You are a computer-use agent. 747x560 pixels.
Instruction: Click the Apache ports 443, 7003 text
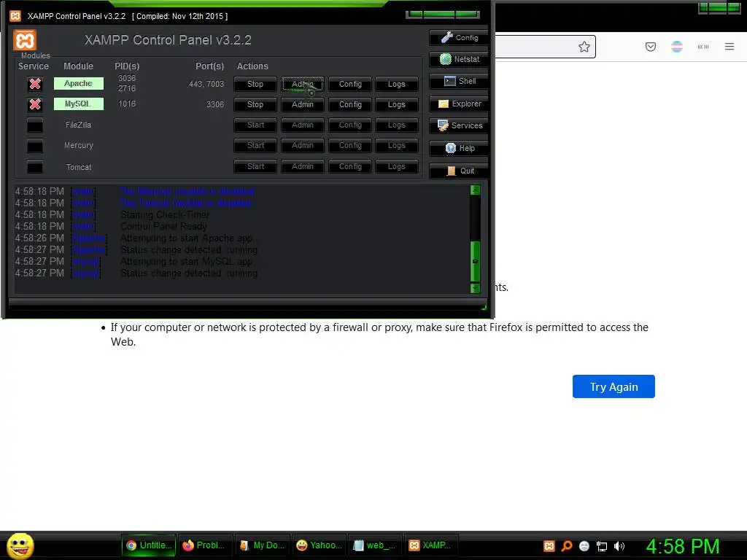pos(206,85)
